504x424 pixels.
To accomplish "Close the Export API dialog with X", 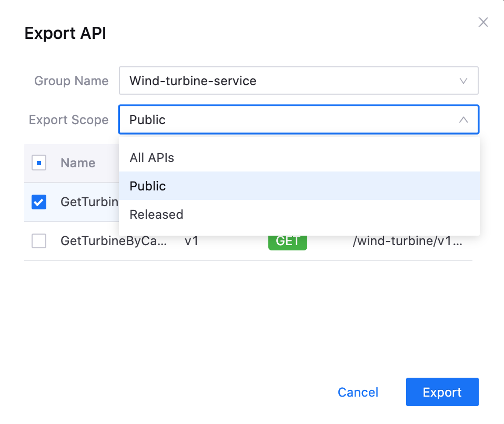I will click(483, 22).
